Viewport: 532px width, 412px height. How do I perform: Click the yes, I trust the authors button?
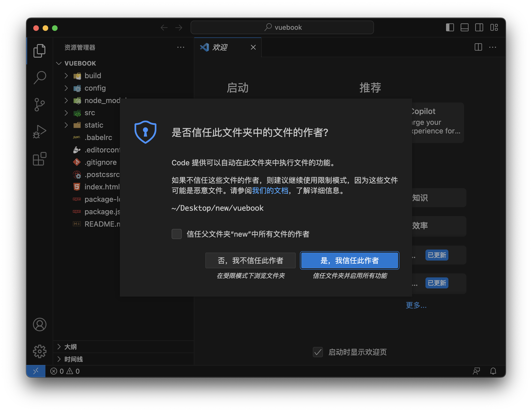click(349, 260)
